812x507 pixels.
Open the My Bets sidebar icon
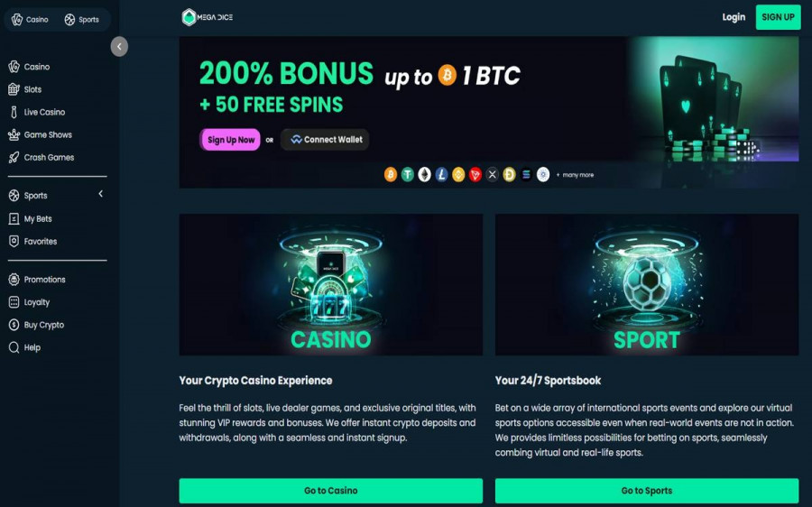click(14, 218)
